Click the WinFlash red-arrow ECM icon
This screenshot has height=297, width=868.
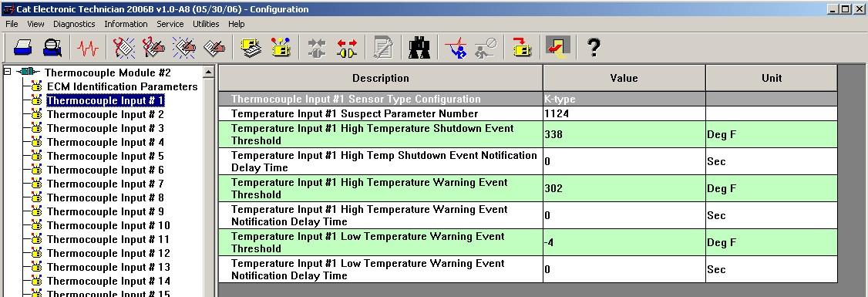click(521, 48)
